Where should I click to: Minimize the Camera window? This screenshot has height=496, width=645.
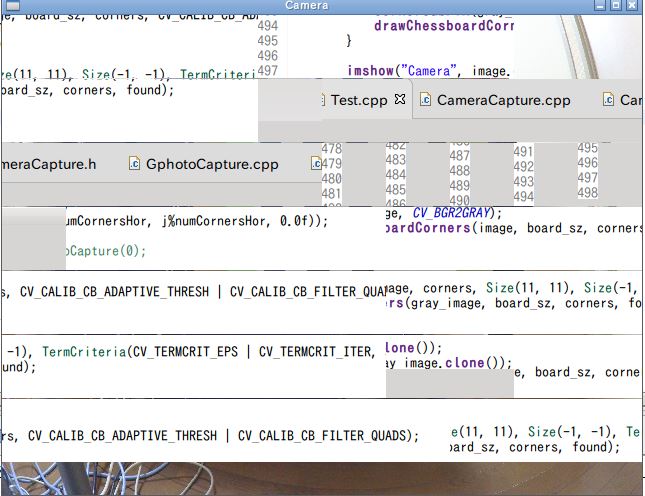[600, 5]
